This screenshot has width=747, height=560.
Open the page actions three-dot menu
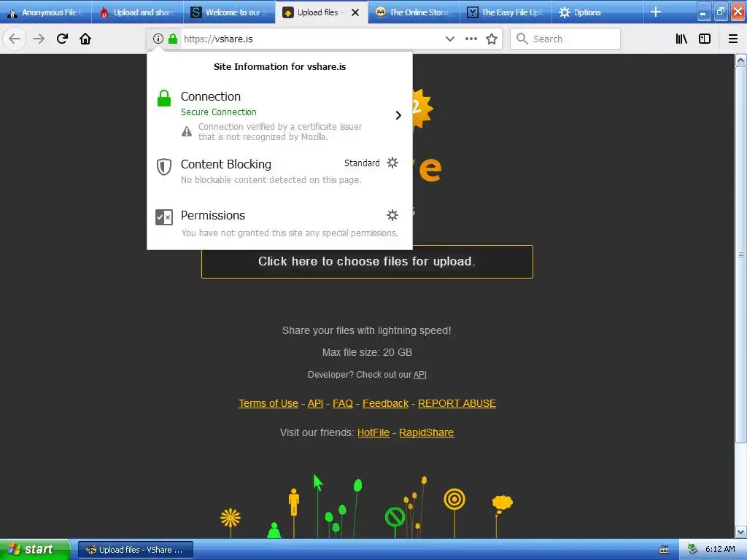471,39
